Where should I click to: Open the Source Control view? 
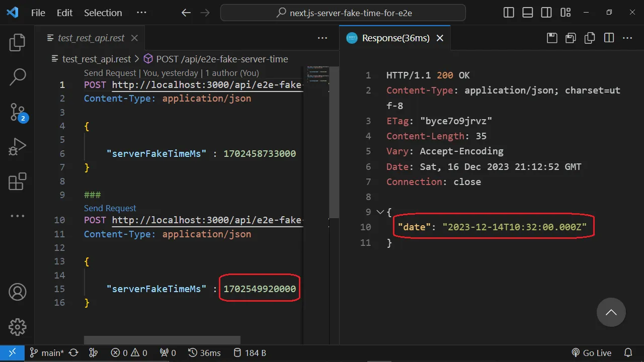tap(17, 113)
